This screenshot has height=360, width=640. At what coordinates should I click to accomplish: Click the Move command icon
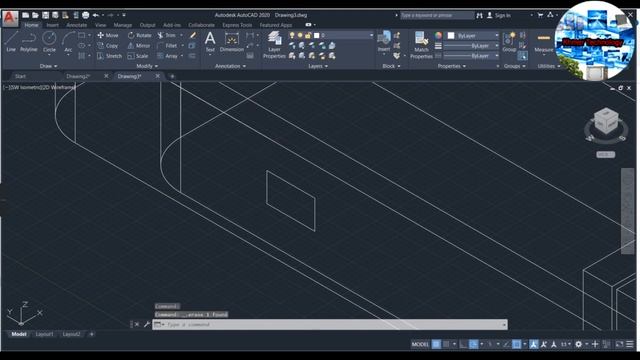click(100, 35)
